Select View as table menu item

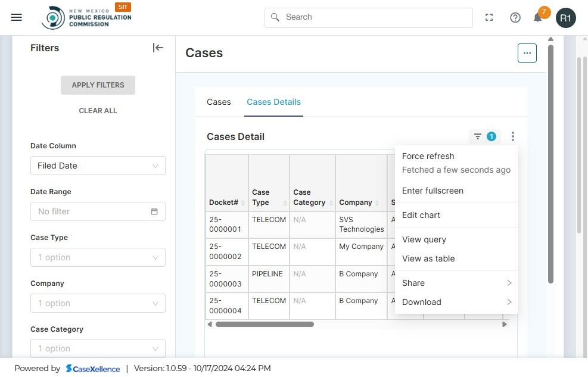(456, 258)
